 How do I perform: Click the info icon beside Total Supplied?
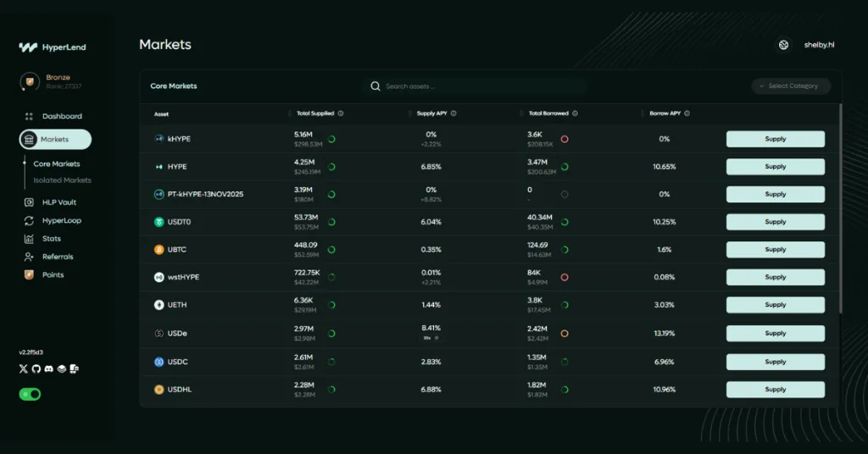coord(341,113)
